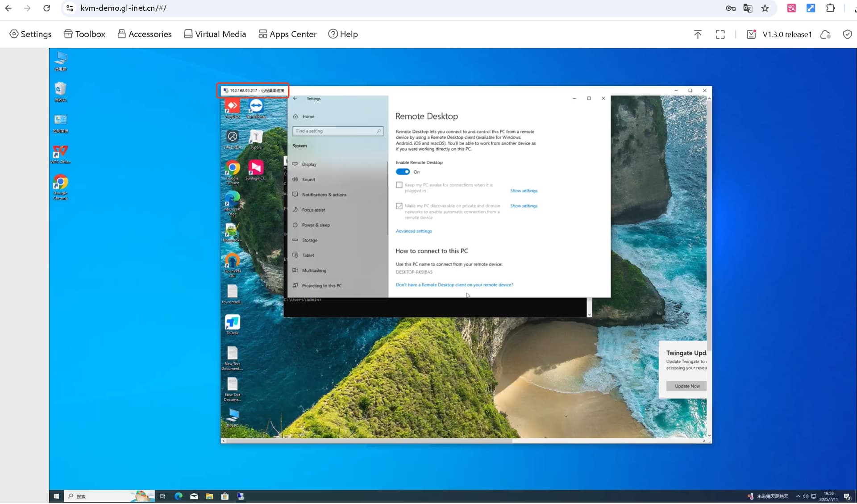Toggle Make my PC discoverable checkbox

point(399,206)
